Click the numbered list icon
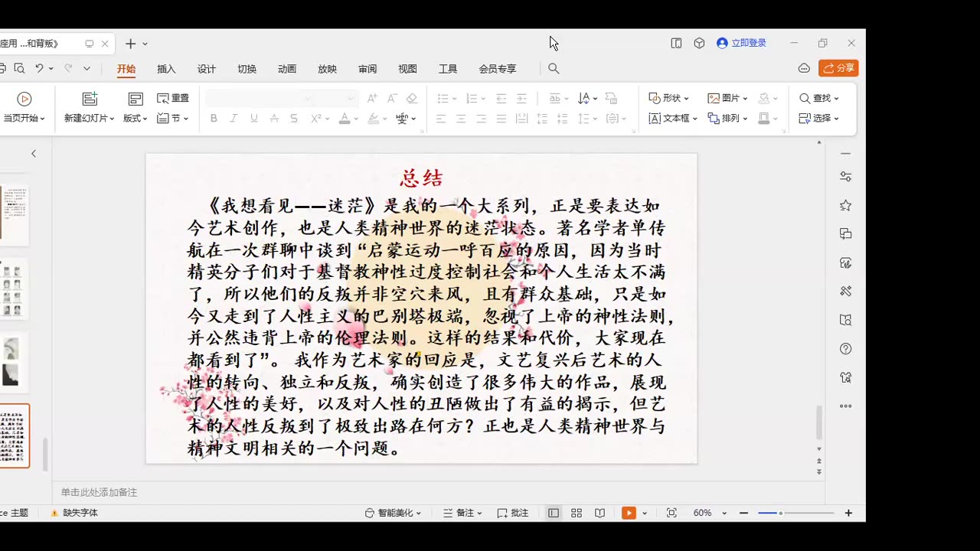 point(472,99)
